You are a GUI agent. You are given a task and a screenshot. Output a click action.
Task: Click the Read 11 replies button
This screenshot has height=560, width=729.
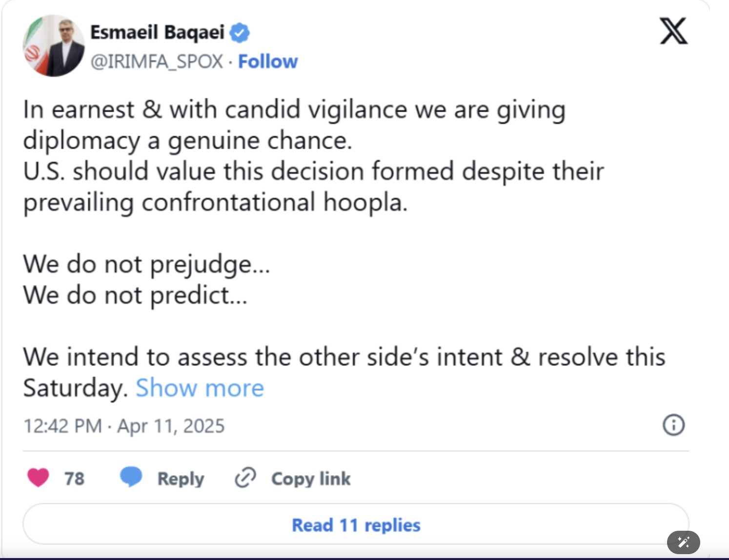(x=356, y=524)
